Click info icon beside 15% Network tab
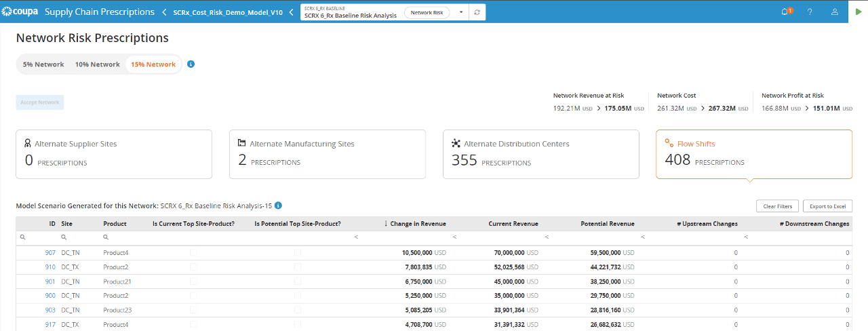This screenshot has width=868, height=331. 191,64
